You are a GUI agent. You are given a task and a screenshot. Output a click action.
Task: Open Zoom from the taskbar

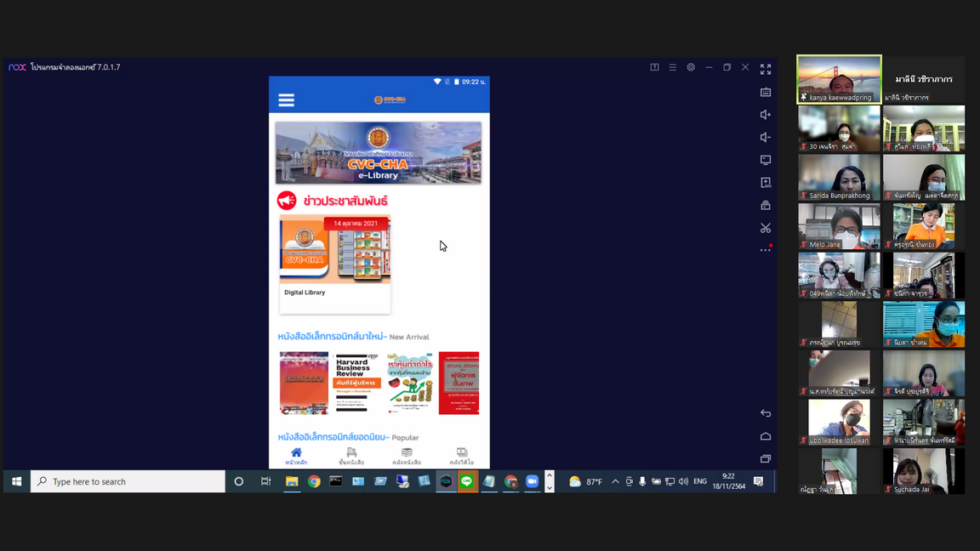pyautogui.click(x=532, y=481)
